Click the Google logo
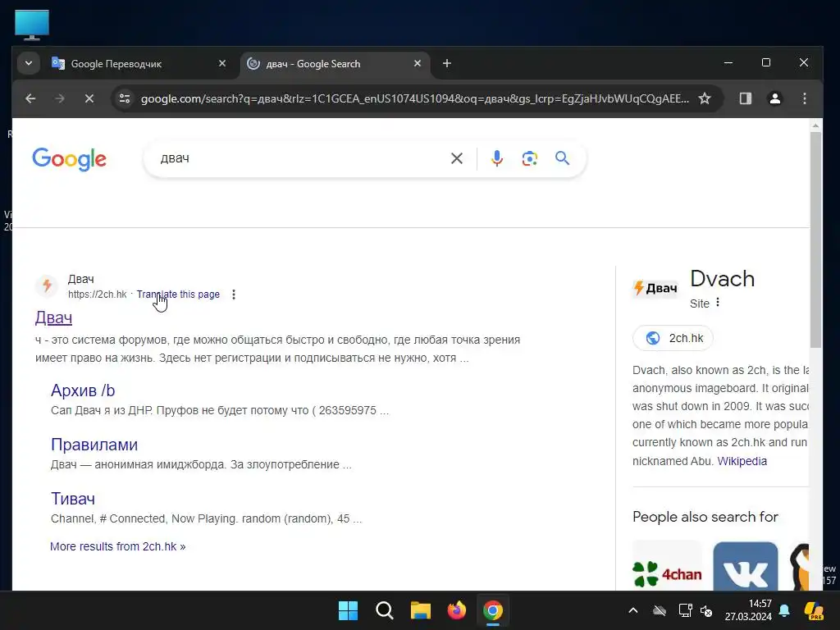 70,159
